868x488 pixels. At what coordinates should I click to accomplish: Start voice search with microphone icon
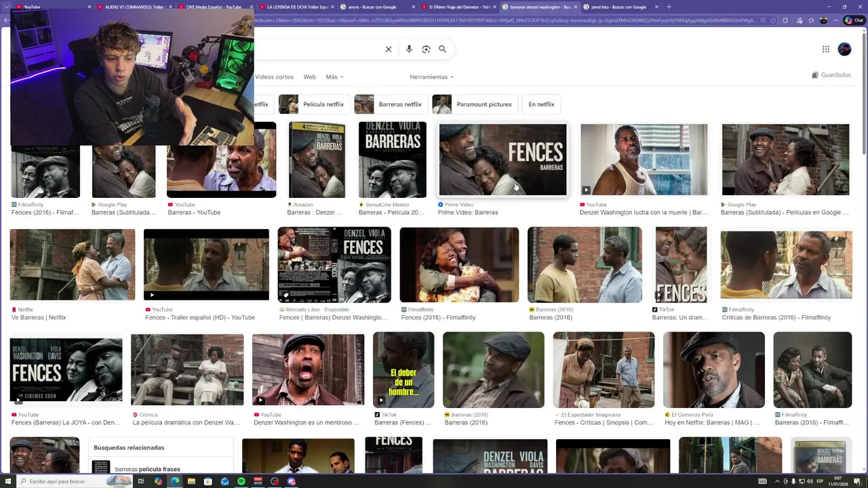409,49
